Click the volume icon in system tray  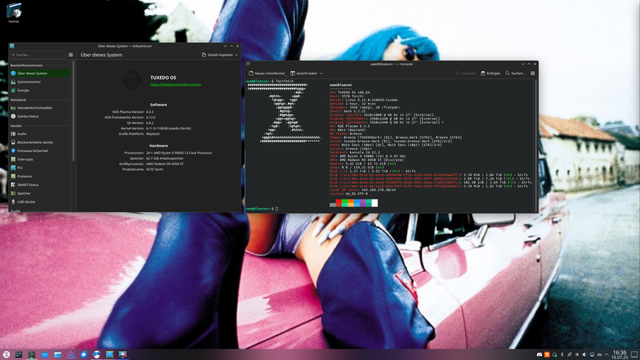[x=584, y=355]
